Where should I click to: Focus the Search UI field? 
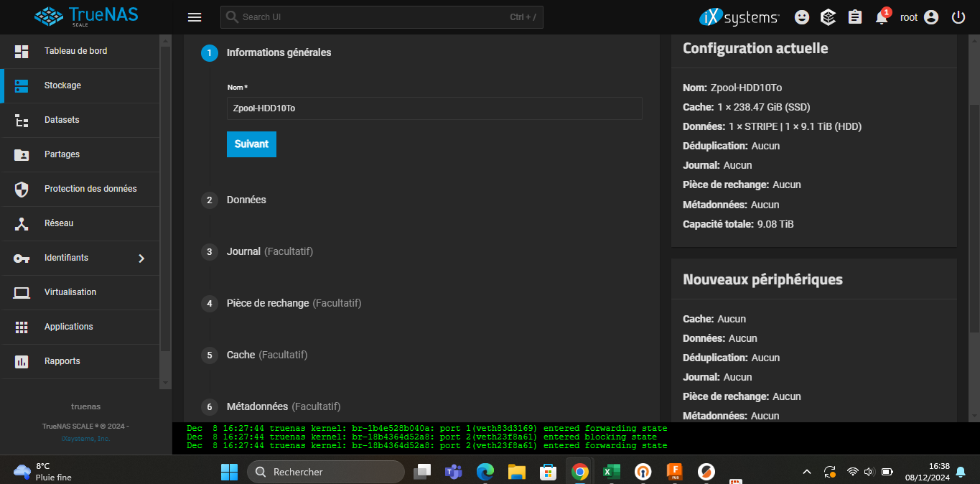pyautogui.click(x=382, y=17)
